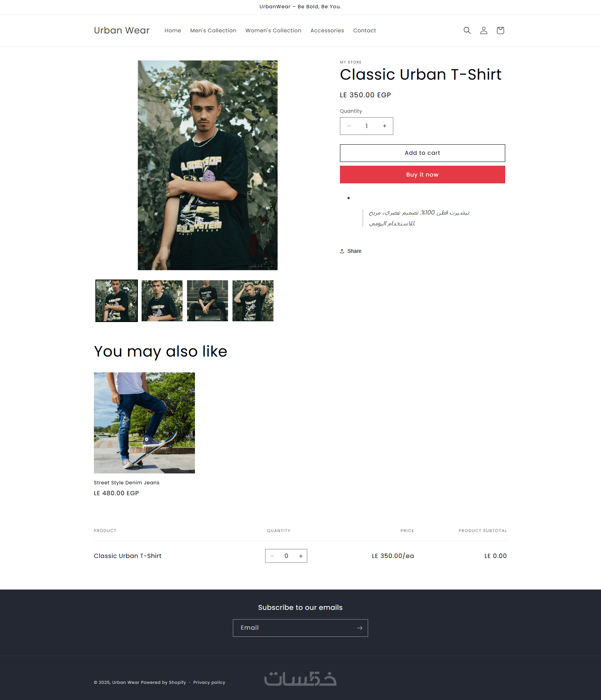Open the shopping cart icon
Image resolution: width=601 pixels, height=700 pixels.
point(500,30)
